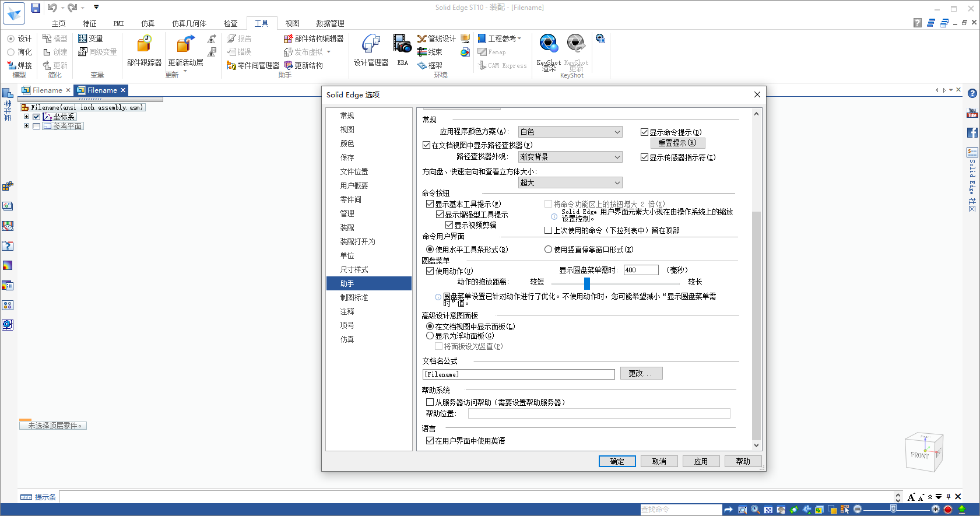Click 重置提示 reset prompts button
Image resolution: width=980 pixels, height=516 pixels.
click(x=677, y=143)
